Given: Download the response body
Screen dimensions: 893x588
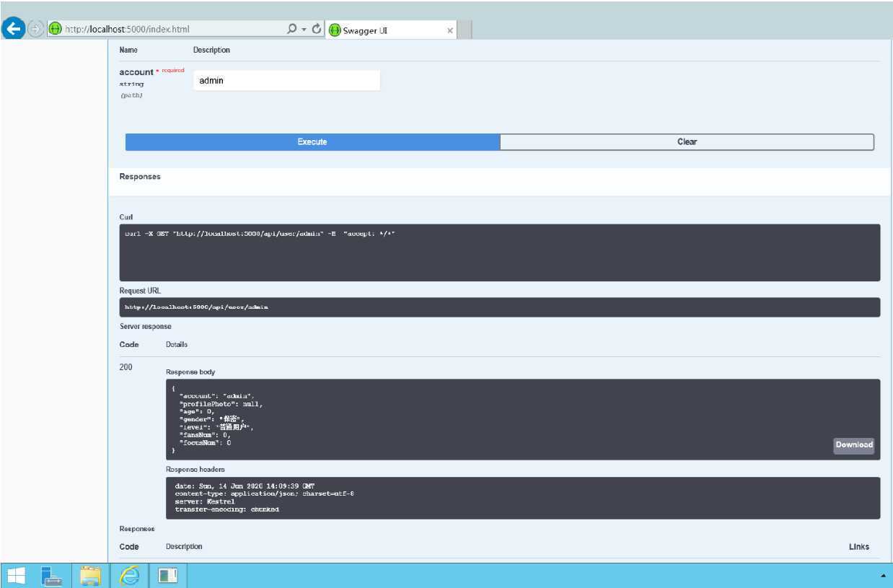Looking at the screenshot, I should [x=853, y=445].
